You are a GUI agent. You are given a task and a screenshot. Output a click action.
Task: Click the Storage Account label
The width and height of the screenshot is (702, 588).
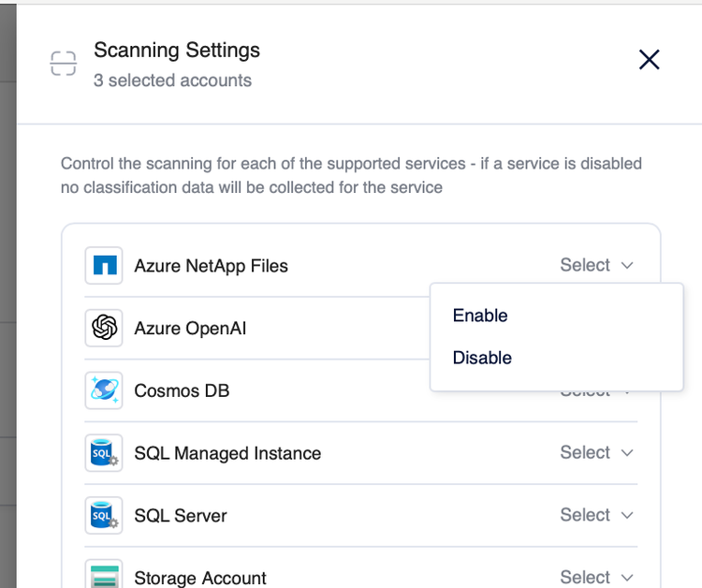click(200, 578)
